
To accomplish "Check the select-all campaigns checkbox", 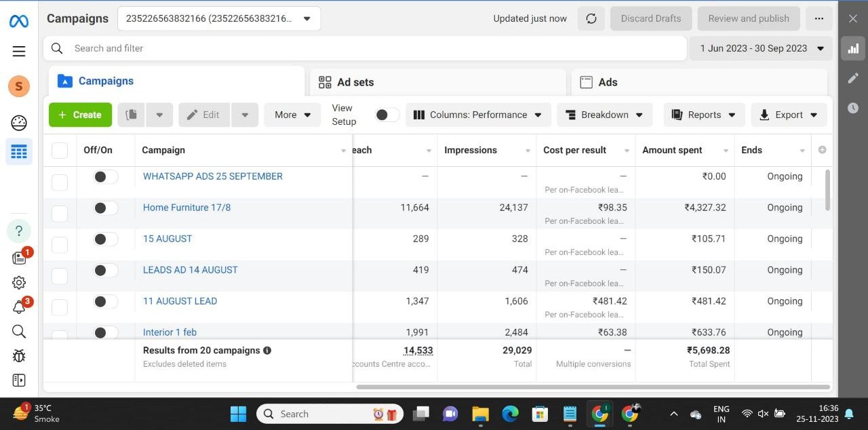I will pyautogui.click(x=59, y=150).
